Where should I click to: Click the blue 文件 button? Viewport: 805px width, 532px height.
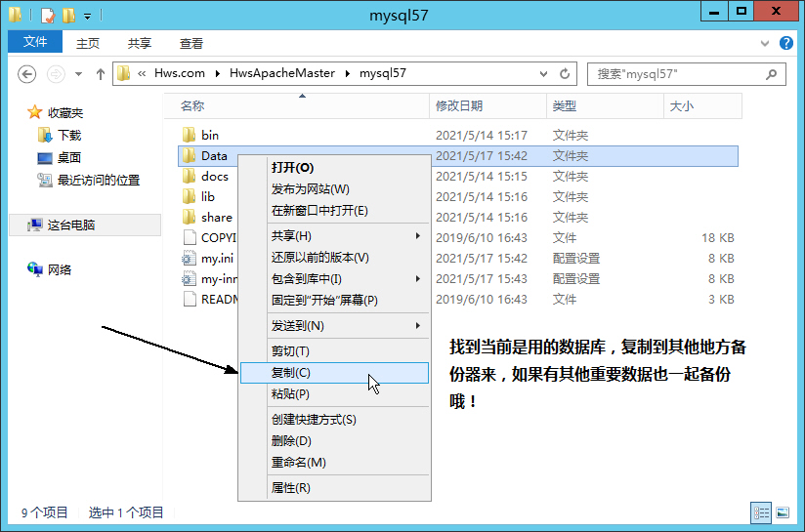tap(35, 42)
